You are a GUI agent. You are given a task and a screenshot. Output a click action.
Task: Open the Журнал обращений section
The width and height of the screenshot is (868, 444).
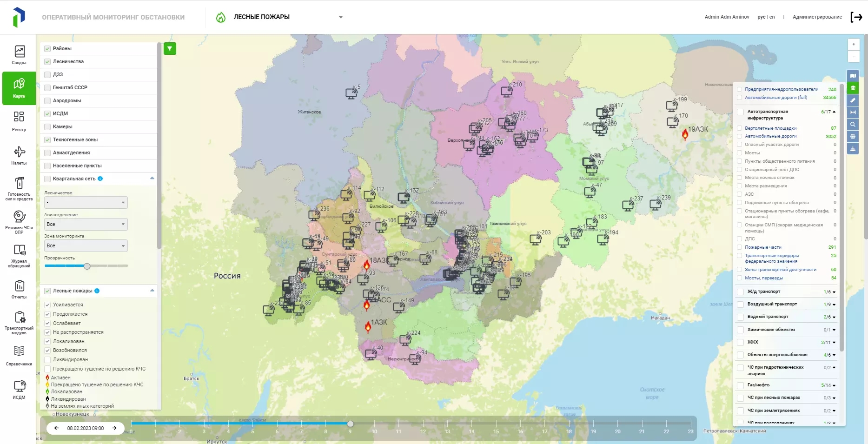(x=19, y=256)
